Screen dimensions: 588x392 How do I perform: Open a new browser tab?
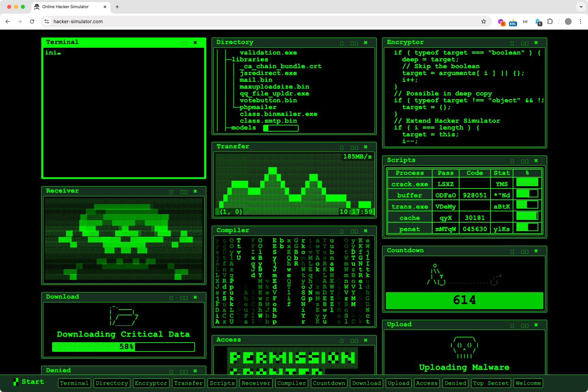click(x=117, y=7)
